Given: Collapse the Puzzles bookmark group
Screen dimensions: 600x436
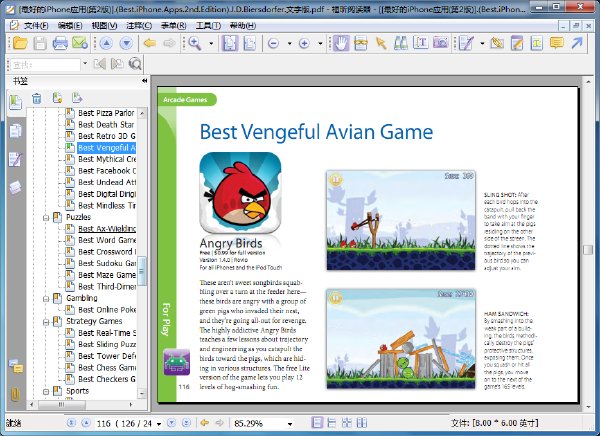Looking at the screenshot, I should pos(46,218).
